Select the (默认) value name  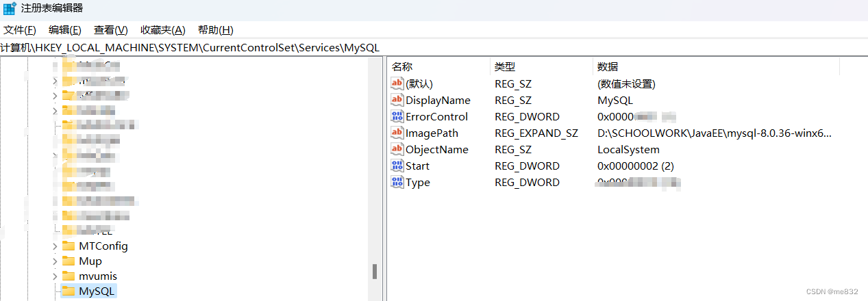tap(419, 83)
